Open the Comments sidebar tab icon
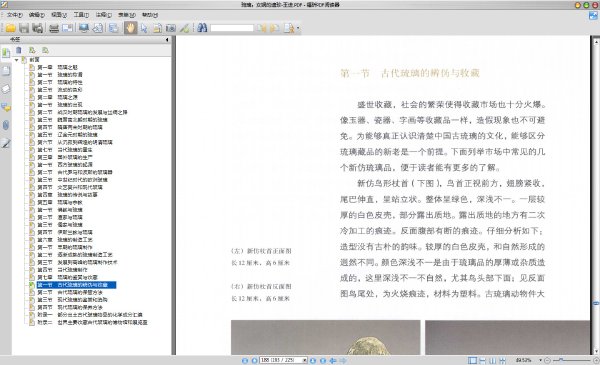Image resolution: width=600 pixels, height=365 pixels. pyautogui.click(x=6, y=108)
